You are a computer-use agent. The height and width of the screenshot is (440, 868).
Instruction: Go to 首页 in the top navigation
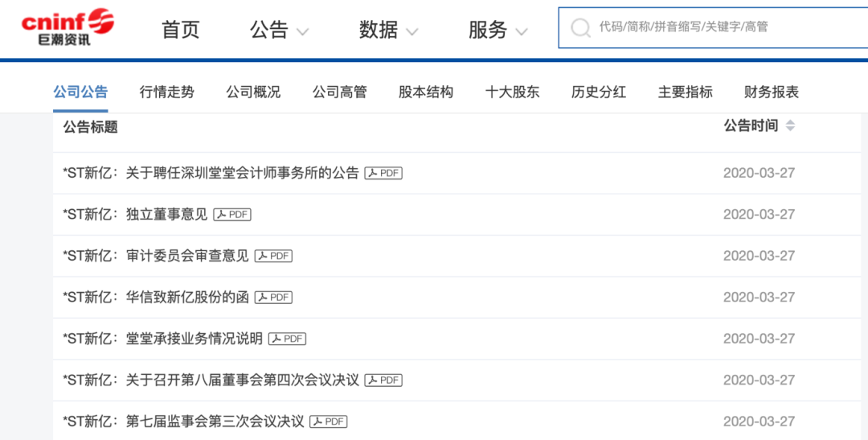tap(180, 30)
